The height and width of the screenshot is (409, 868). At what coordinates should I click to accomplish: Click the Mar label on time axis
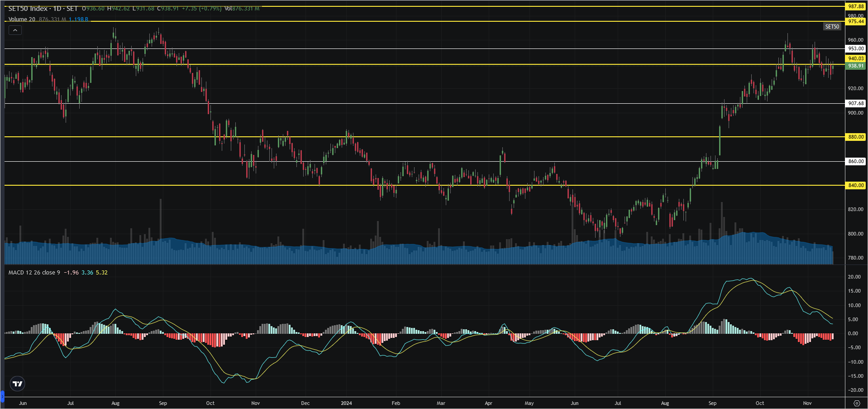coord(441,403)
